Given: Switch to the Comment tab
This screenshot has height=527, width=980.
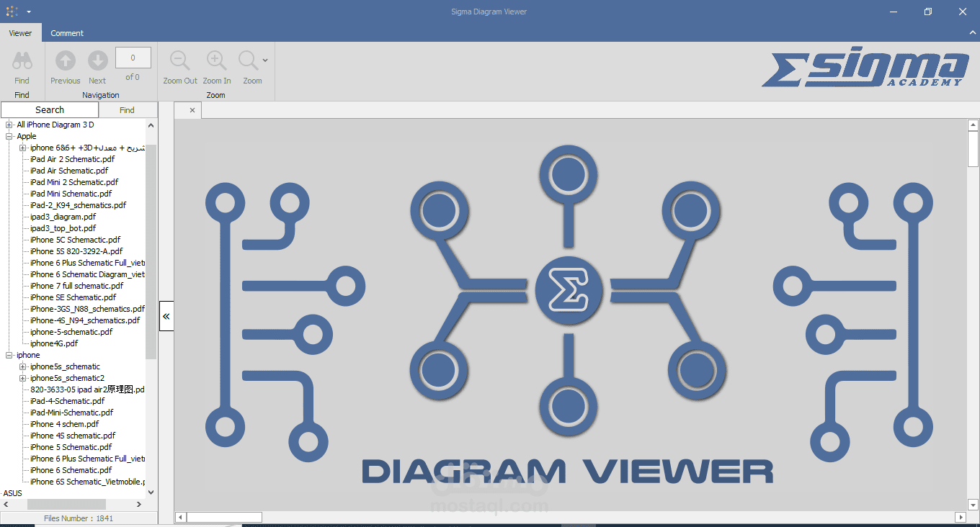Looking at the screenshot, I should tap(67, 33).
